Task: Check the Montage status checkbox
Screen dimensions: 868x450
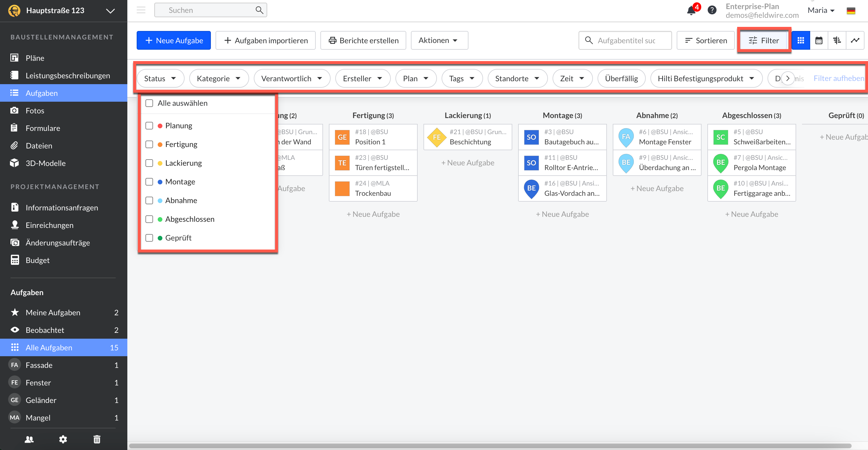Action: pyautogui.click(x=149, y=182)
